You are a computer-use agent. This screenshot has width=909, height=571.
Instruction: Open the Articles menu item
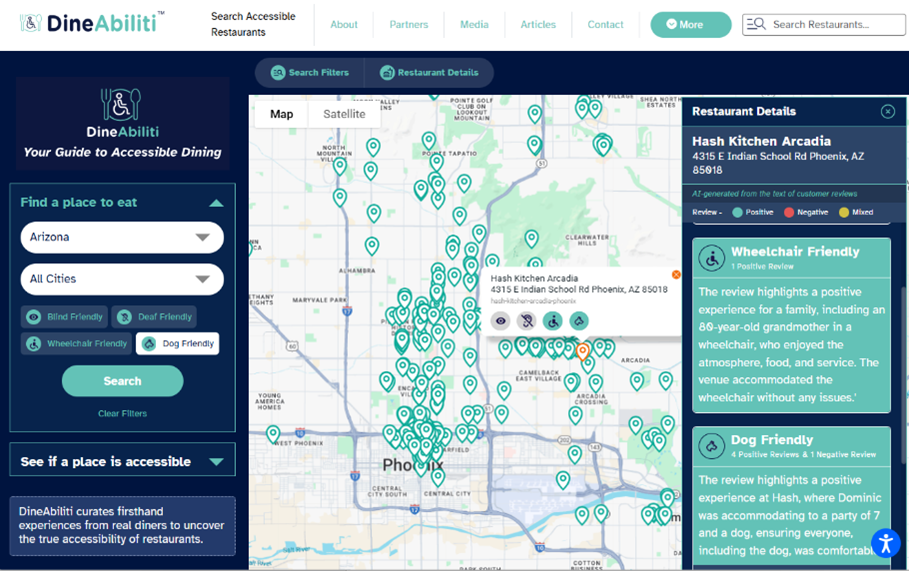(538, 25)
